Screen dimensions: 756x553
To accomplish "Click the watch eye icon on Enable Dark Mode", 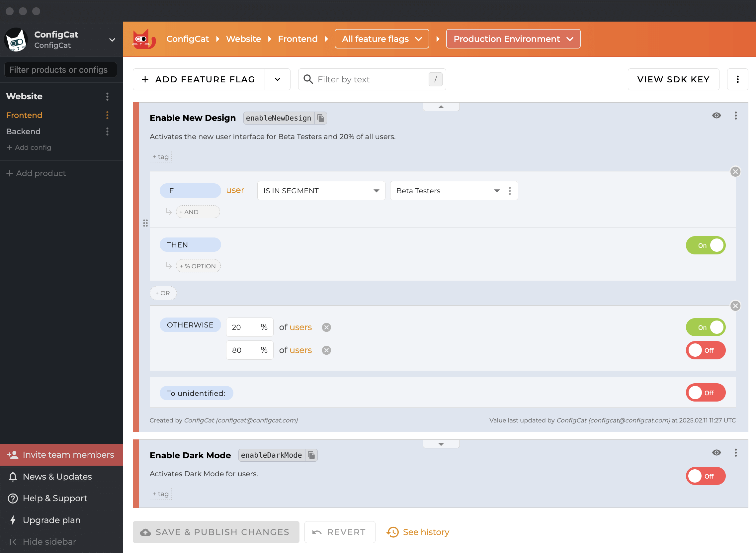I will tap(716, 453).
